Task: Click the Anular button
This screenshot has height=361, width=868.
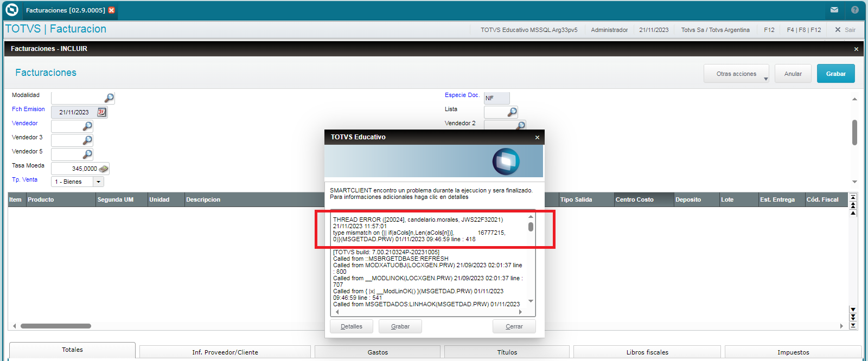Action: [x=793, y=74]
